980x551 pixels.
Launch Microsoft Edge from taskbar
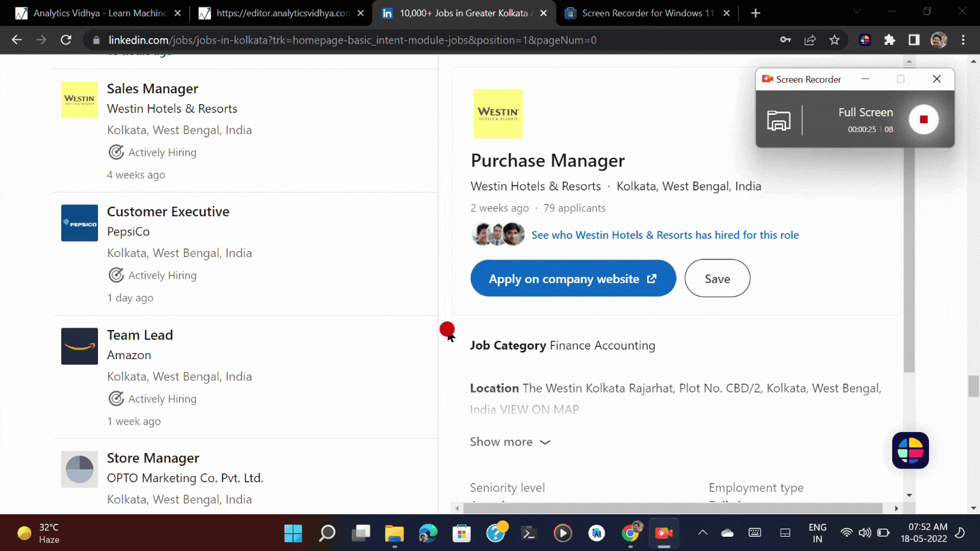point(428,533)
